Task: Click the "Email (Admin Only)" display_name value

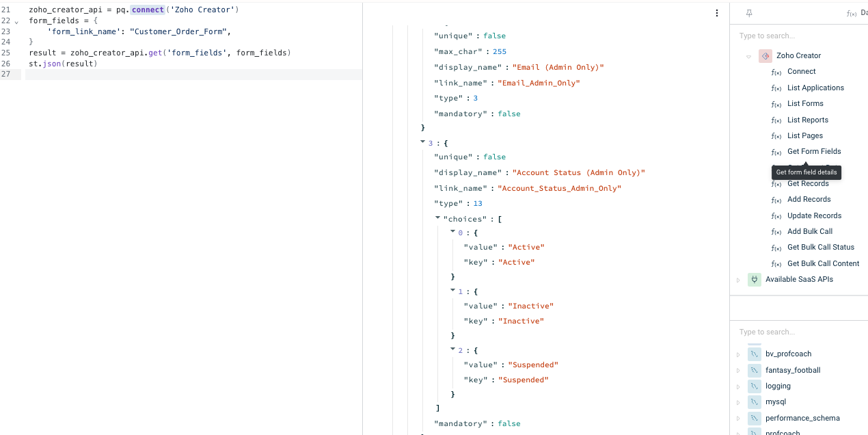Action: click(558, 67)
